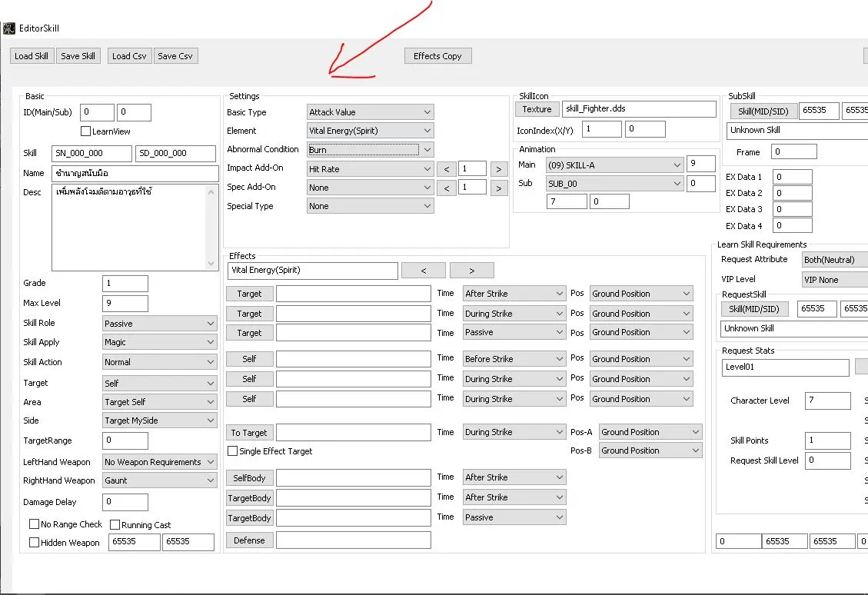Open the Skill Action dropdown

(x=159, y=362)
